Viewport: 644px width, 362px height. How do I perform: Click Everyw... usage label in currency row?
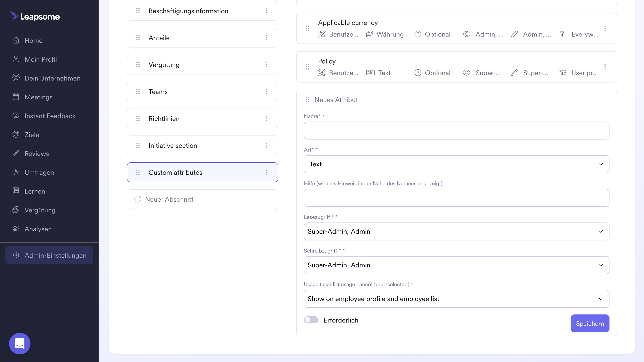(585, 34)
